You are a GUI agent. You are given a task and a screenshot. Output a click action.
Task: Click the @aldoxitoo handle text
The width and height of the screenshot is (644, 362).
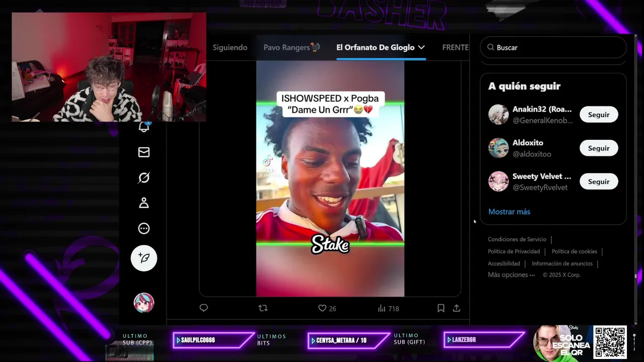[532, 154]
